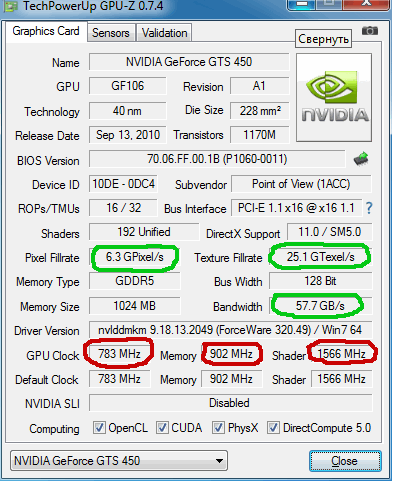Open the GPU selection dropdown arrow

(x=219, y=461)
